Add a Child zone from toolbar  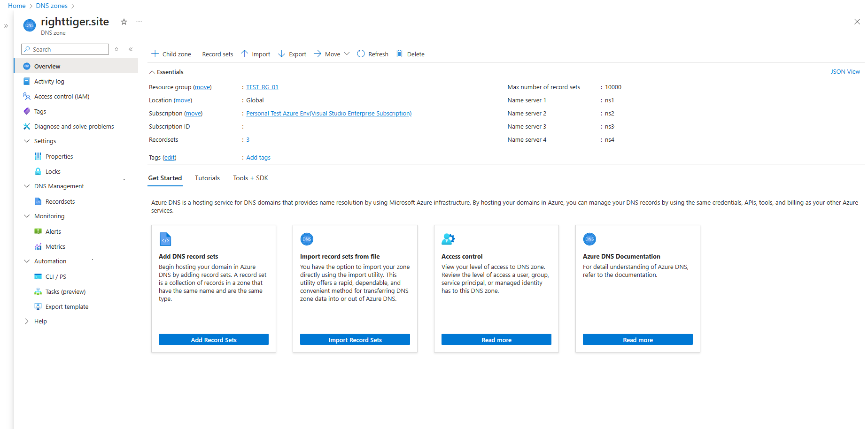171,54
